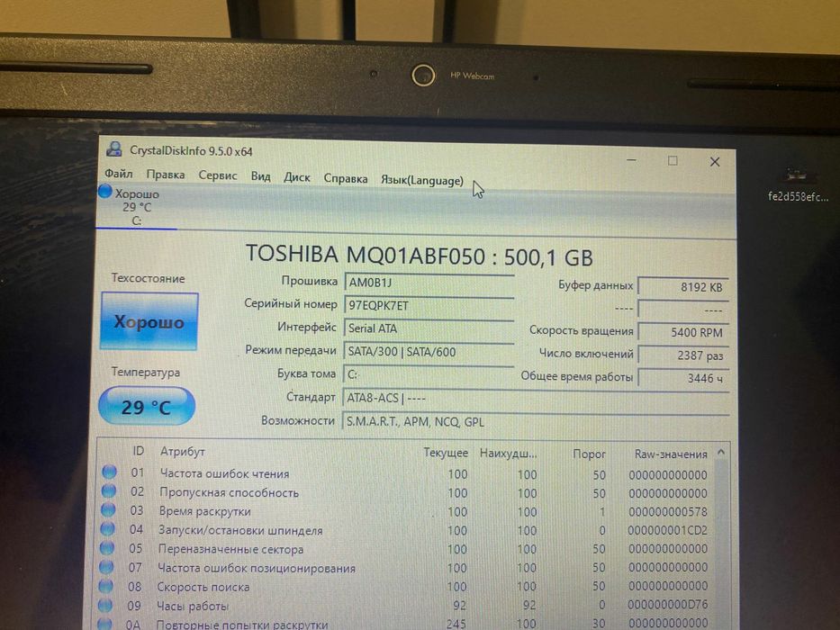Select the Часы работы attribute text

[x=193, y=607]
